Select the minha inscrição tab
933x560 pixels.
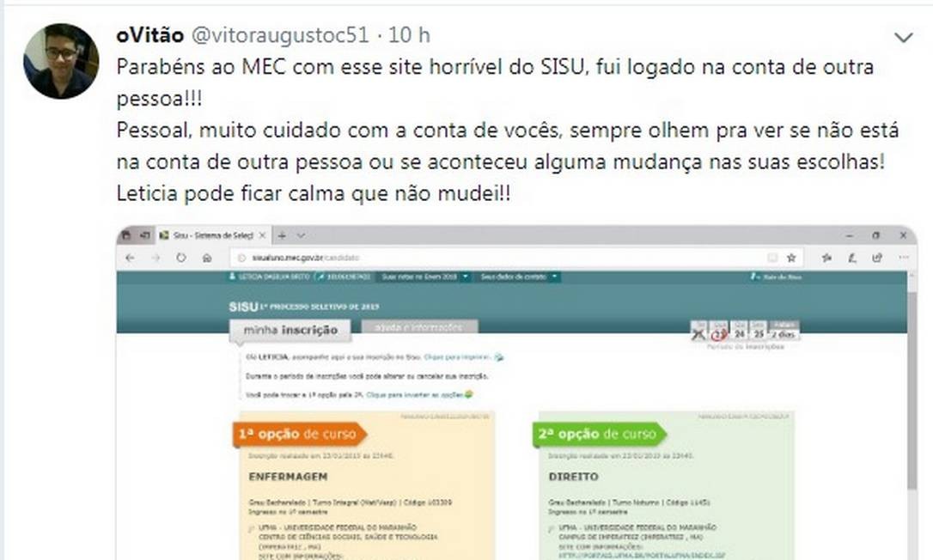tap(290, 331)
